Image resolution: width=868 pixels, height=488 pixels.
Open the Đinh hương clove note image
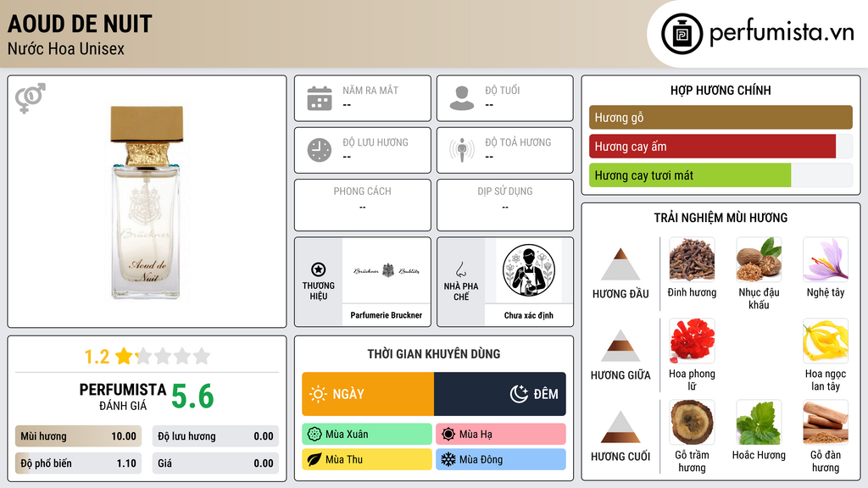(692, 259)
